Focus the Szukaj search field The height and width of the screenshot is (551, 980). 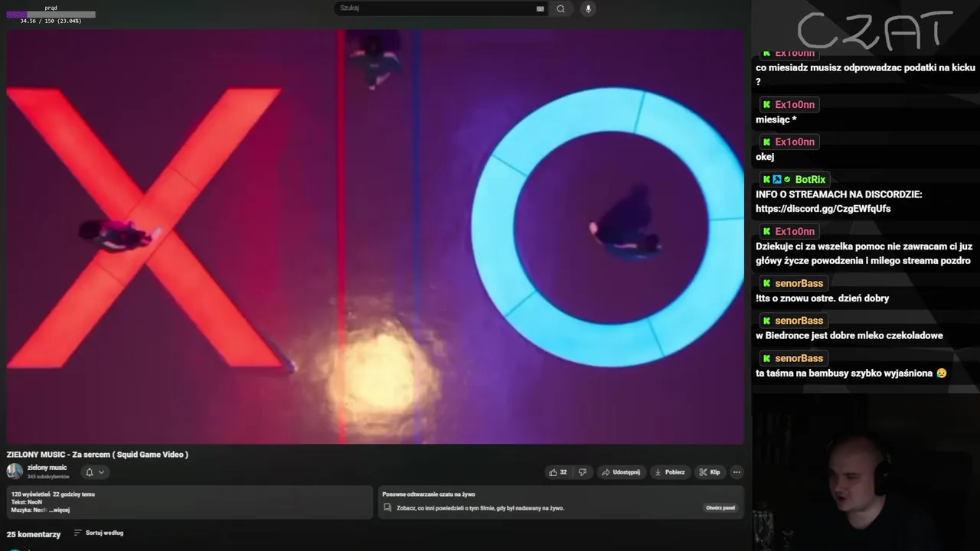coord(436,8)
